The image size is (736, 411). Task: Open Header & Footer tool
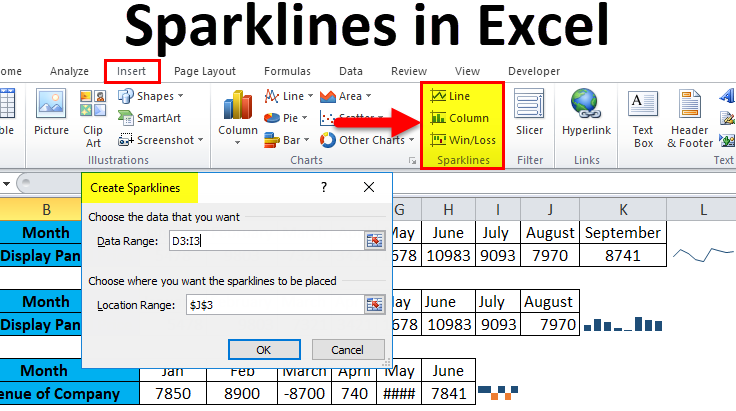(690, 117)
